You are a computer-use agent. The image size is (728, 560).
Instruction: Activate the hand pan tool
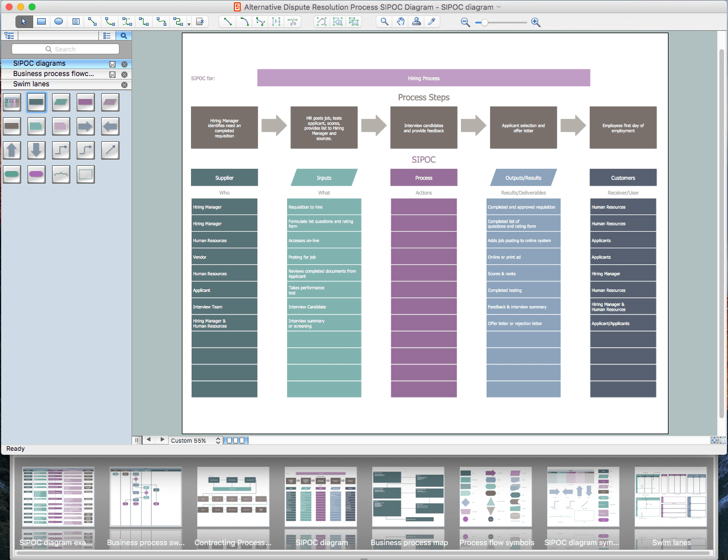click(x=400, y=22)
